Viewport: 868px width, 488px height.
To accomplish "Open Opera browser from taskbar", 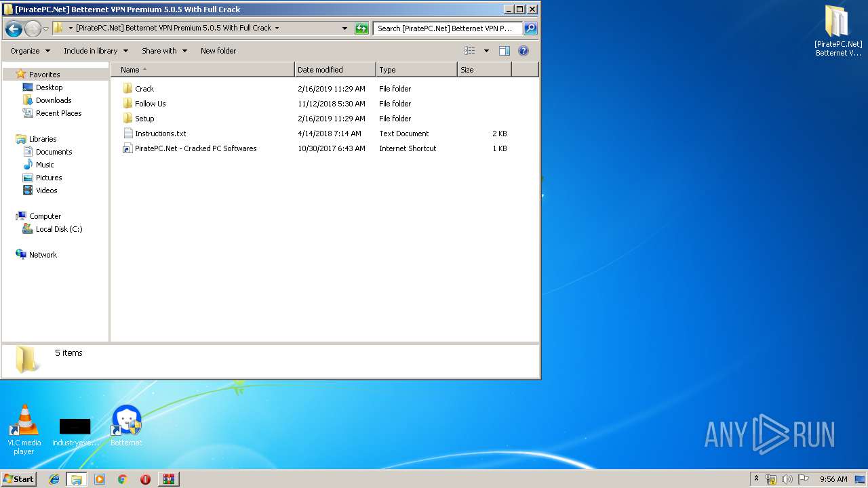I will point(145,479).
